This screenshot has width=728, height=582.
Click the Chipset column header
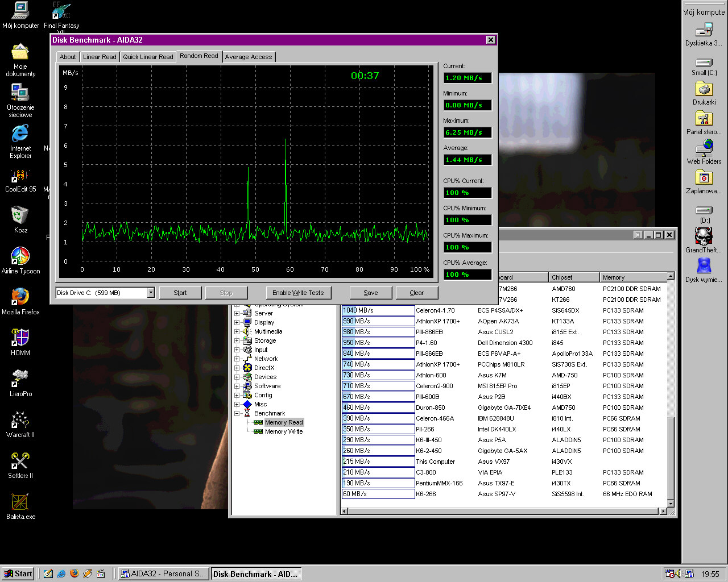(574, 277)
